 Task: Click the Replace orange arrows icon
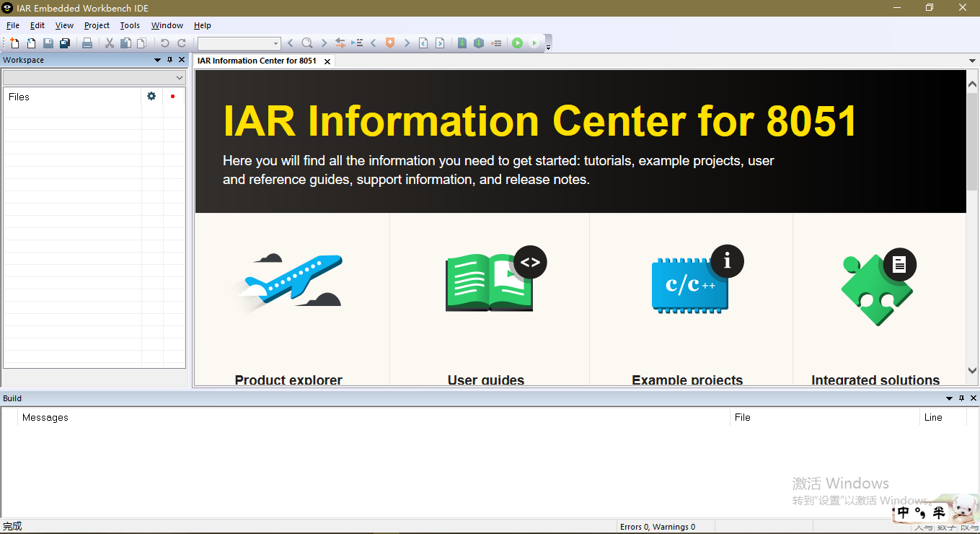pos(340,43)
